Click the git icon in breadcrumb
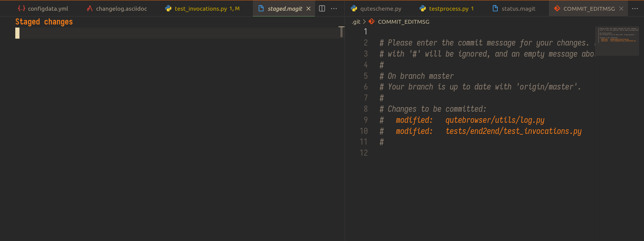This screenshot has width=644, height=241. tap(371, 21)
